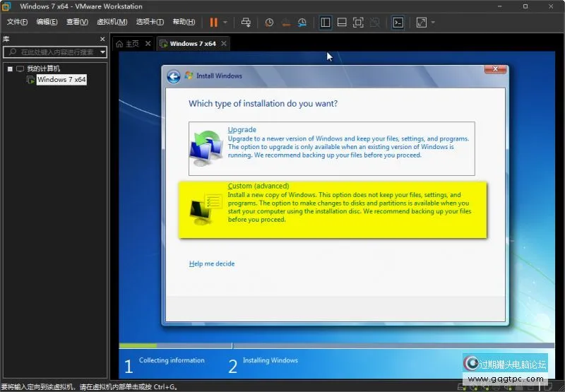Click the Help me decide link
565x392 pixels.
[x=212, y=263]
